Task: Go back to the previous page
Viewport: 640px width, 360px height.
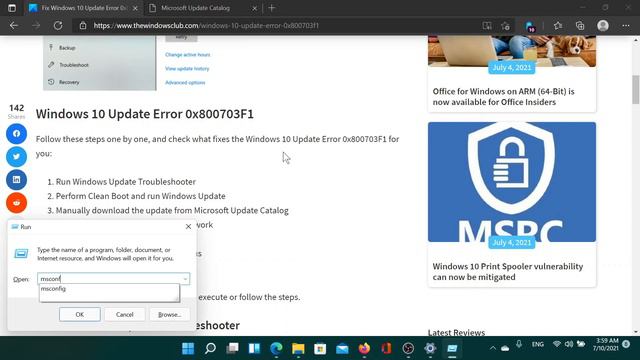Action: click(x=14, y=25)
